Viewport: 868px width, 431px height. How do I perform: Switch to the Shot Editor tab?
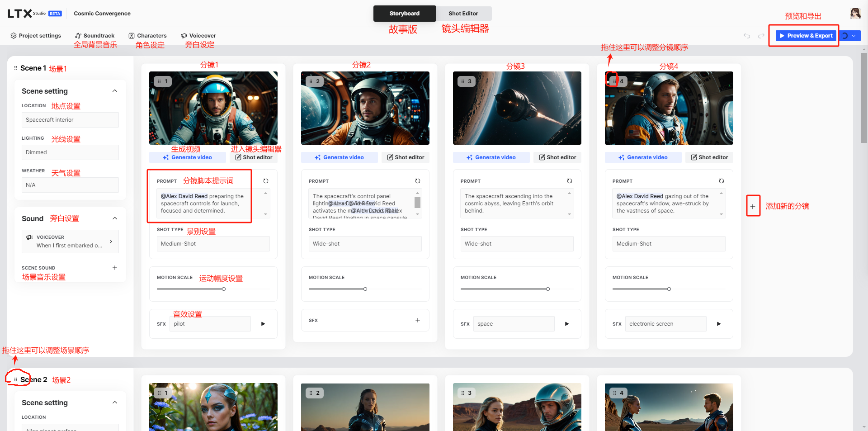tap(463, 14)
